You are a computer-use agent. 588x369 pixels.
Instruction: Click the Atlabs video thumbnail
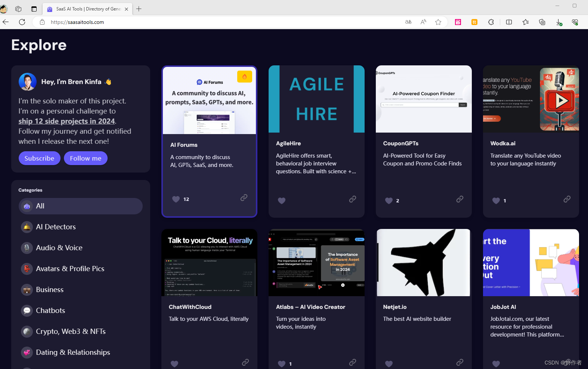[316, 263]
